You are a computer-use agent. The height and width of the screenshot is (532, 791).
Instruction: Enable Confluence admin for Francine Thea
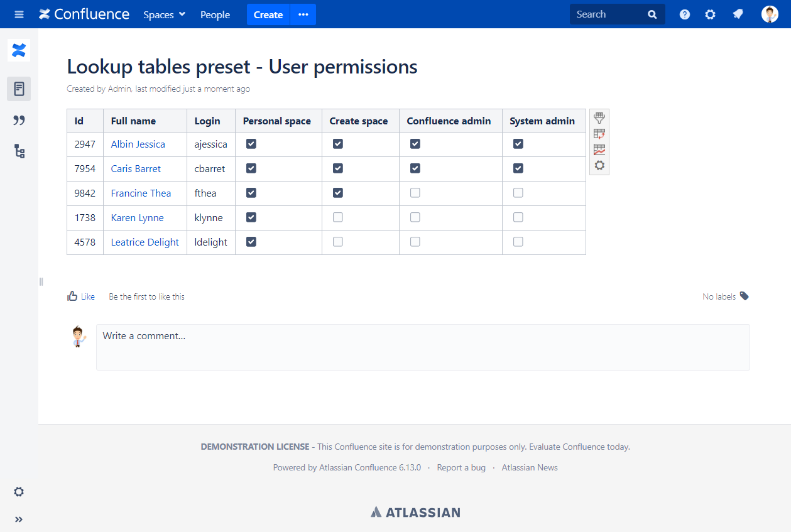pos(415,193)
